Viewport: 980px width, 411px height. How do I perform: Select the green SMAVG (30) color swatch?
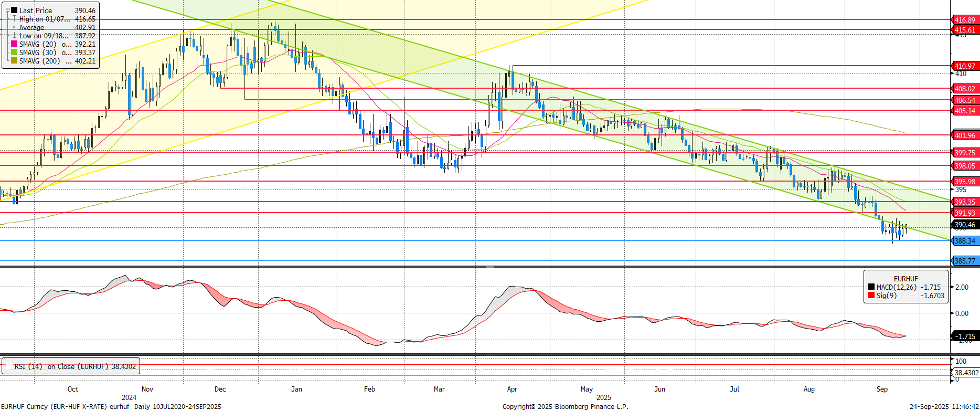click(x=14, y=52)
